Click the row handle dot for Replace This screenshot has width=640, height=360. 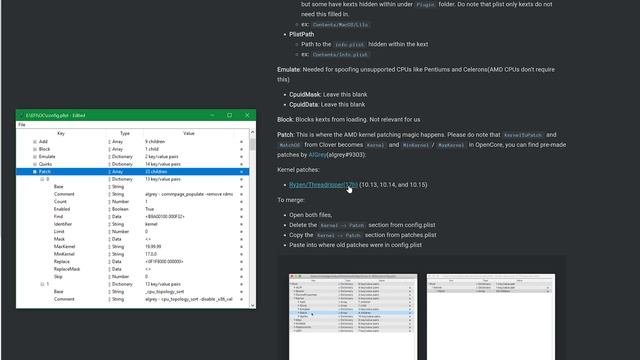click(241, 262)
